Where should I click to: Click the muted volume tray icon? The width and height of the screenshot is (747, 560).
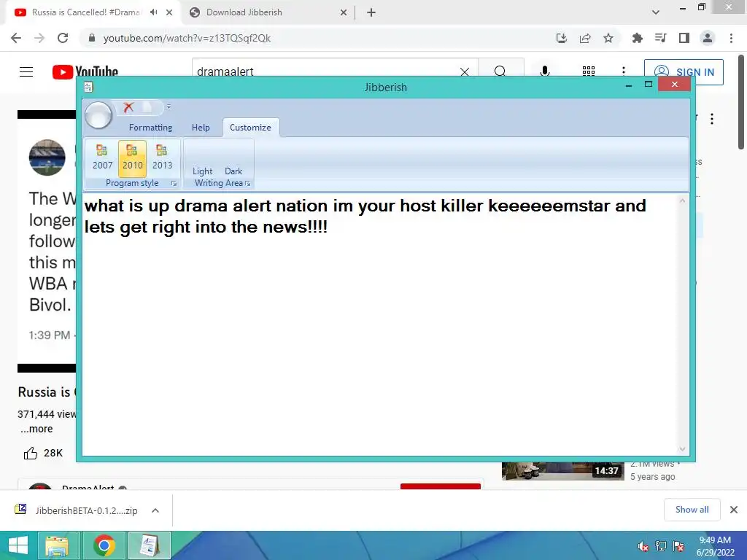pos(643,546)
